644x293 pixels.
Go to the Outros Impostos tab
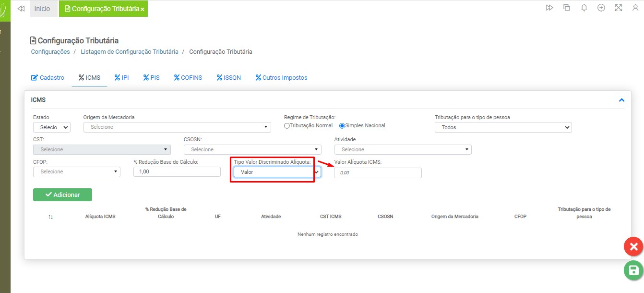pos(281,78)
